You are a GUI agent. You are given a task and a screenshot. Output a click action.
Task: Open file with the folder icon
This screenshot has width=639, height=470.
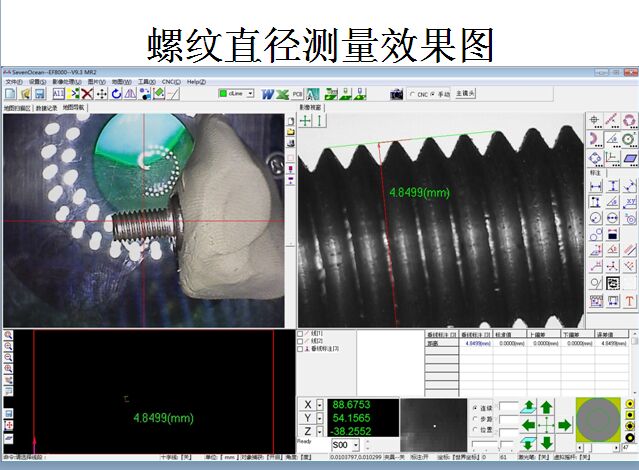tap(25, 94)
